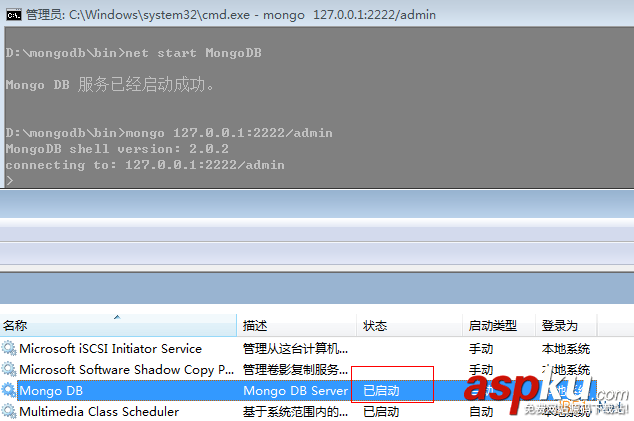Sort by 启动类型 column header

click(x=499, y=325)
